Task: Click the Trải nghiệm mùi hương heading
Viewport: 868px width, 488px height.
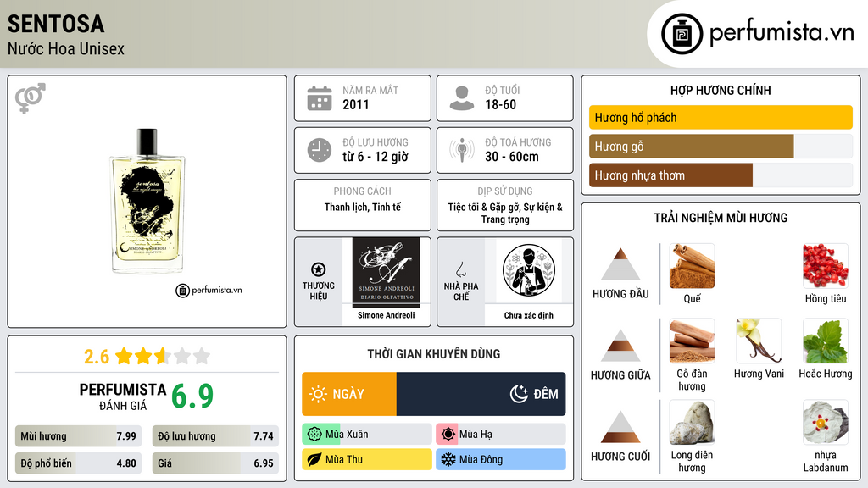Action: pyautogui.click(x=721, y=218)
